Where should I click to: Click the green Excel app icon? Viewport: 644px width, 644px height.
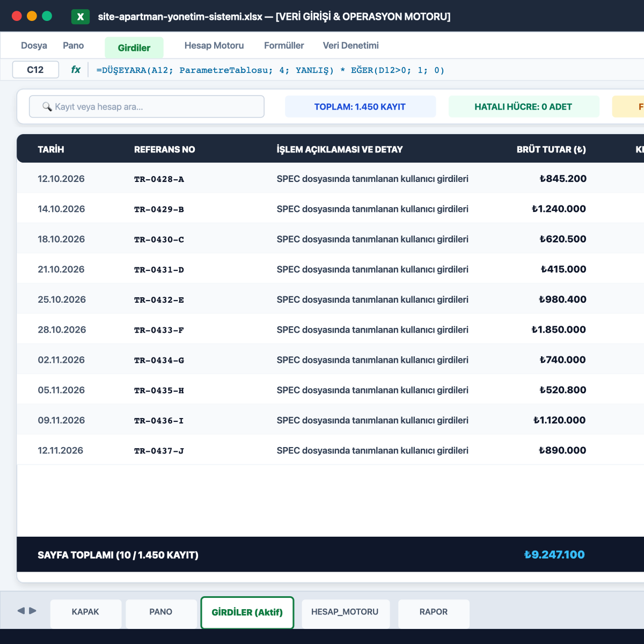tap(80, 17)
